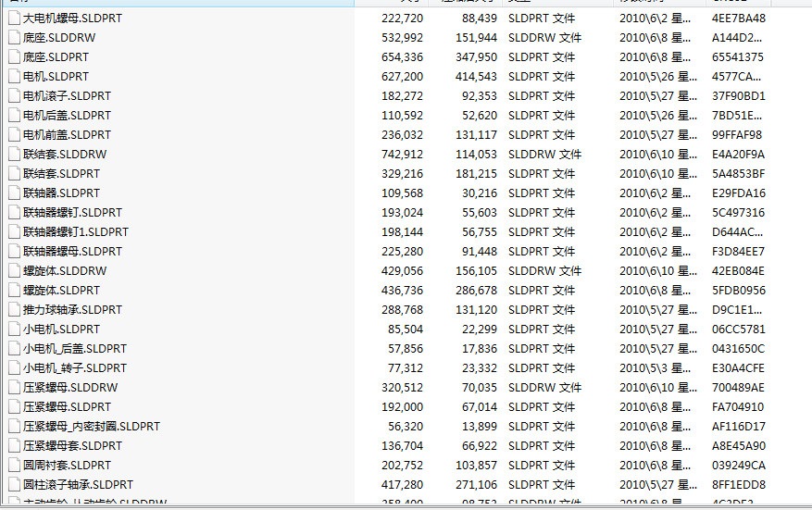Click the icon next to 联结套.SLDPRT
812x510 pixels.
click(x=15, y=173)
